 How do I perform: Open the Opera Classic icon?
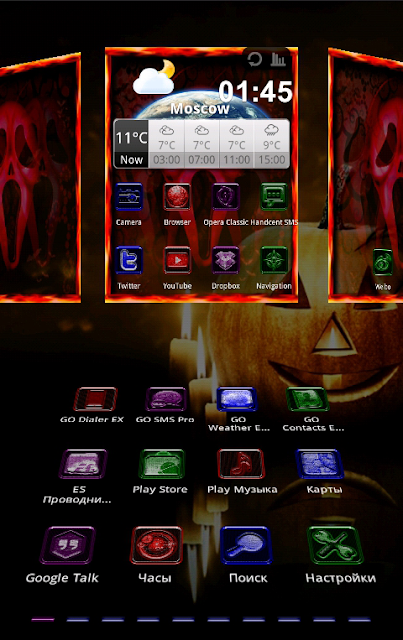pos(225,197)
